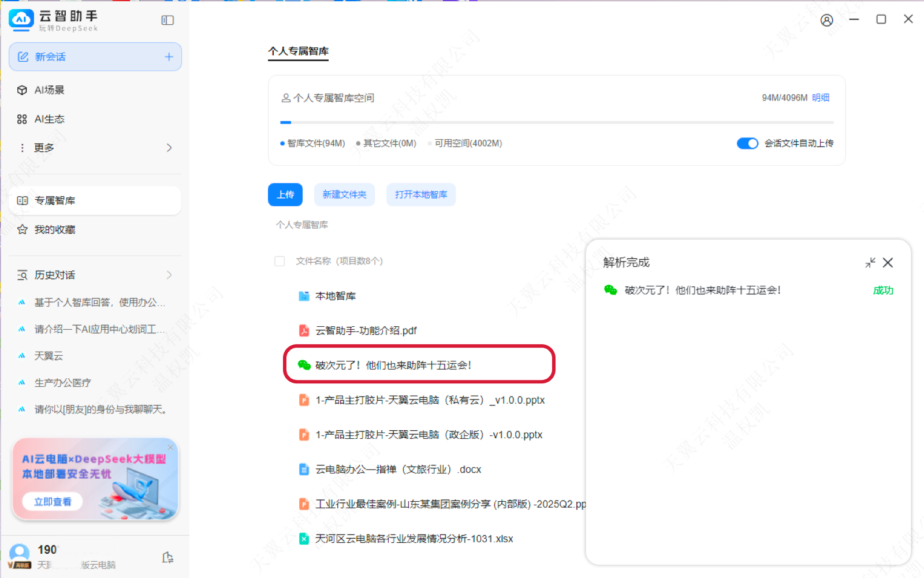Image resolution: width=924 pixels, height=578 pixels.
Task: Click the 历史对话 search-list icon
Action: tap(23, 275)
